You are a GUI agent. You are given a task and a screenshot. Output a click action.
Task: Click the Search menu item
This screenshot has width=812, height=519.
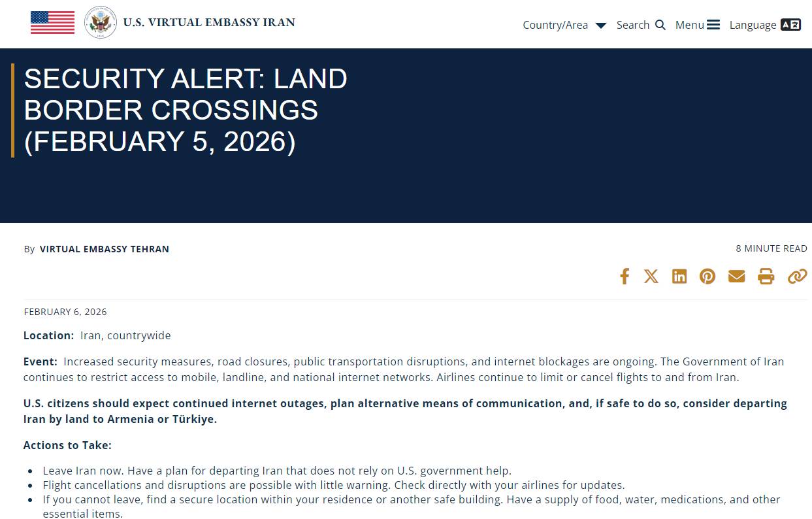tap(633, 25)
